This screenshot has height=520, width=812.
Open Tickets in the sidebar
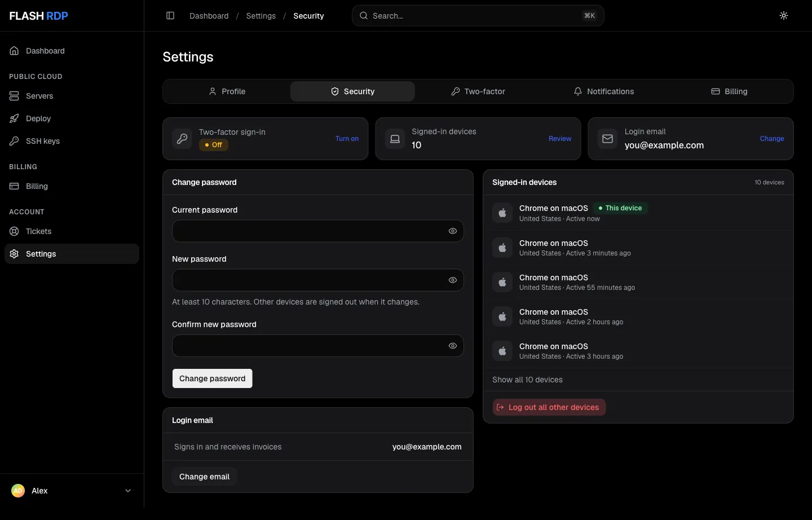click(72, 231)
